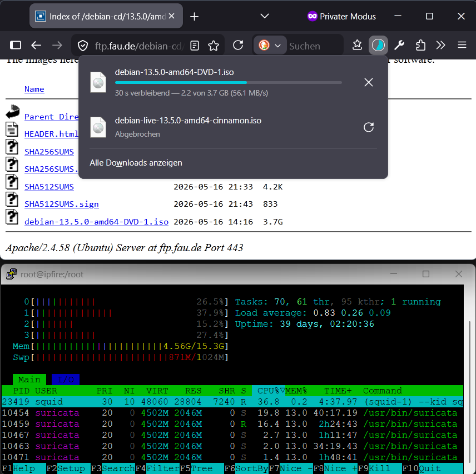Screen dimensions: 476x474
Task: Click the unknown file icon beside SHA512SUMS.sign
Action: click(12, 199)
